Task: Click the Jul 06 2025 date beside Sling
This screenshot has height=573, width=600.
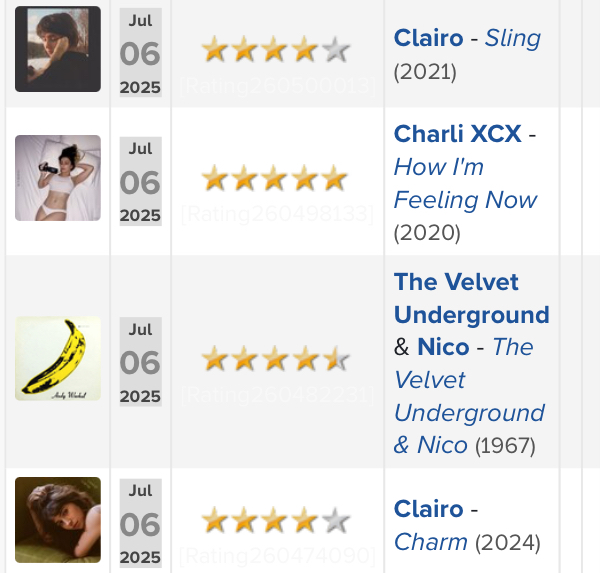Action: [x=140, y=52]
